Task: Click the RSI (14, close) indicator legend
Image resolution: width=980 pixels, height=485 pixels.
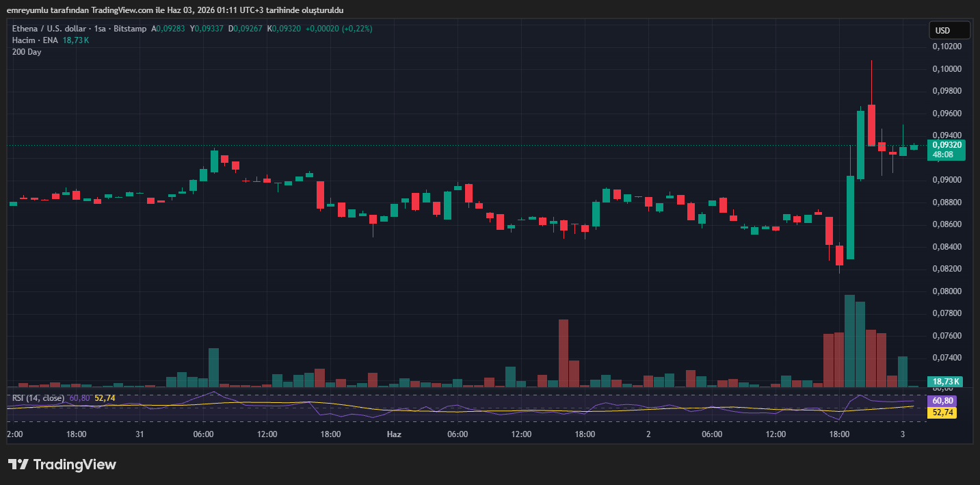Action: pyautogui.click(x=38, y=397)
